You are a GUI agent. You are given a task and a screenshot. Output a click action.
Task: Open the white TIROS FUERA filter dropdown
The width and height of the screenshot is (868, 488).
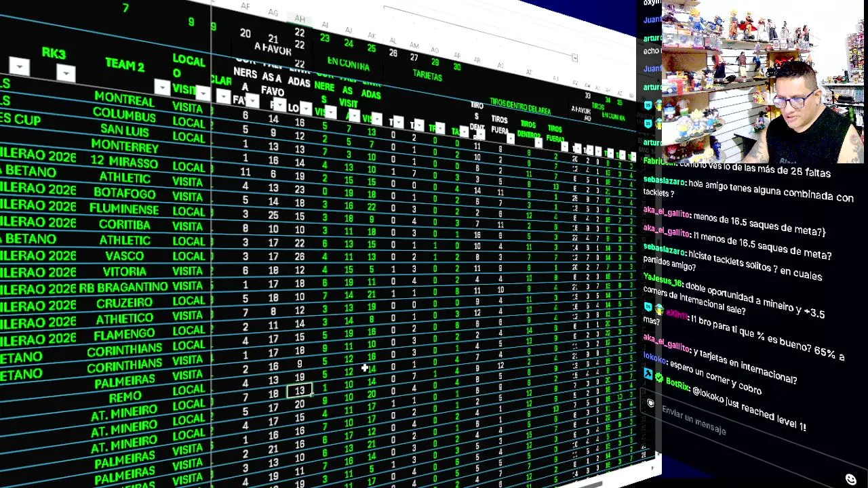tap(511, 138)
